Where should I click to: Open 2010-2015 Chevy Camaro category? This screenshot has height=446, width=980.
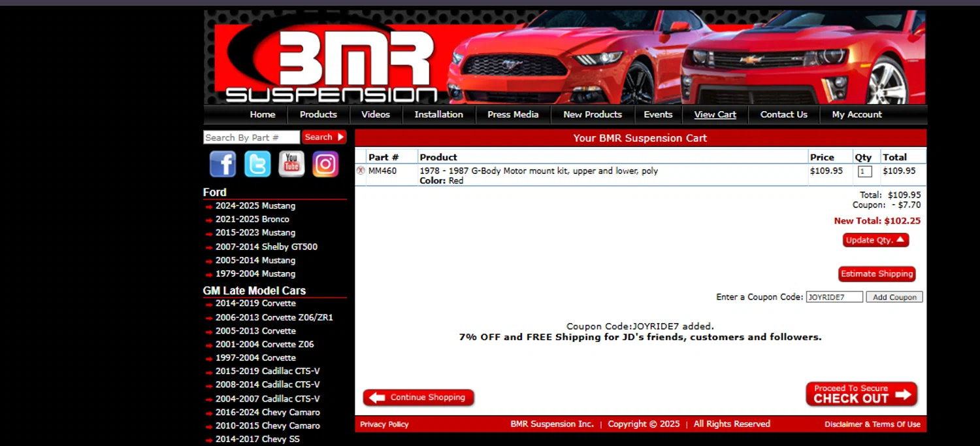click(268, 426)
